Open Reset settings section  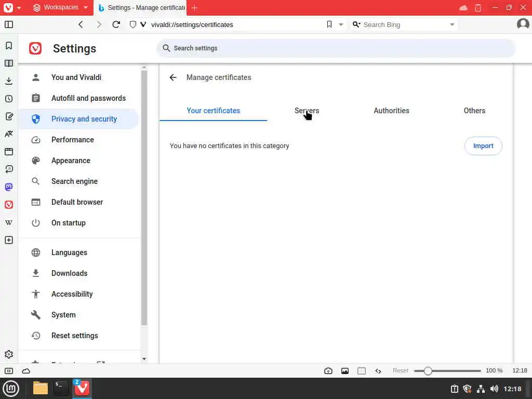click(x=79, y=336)
